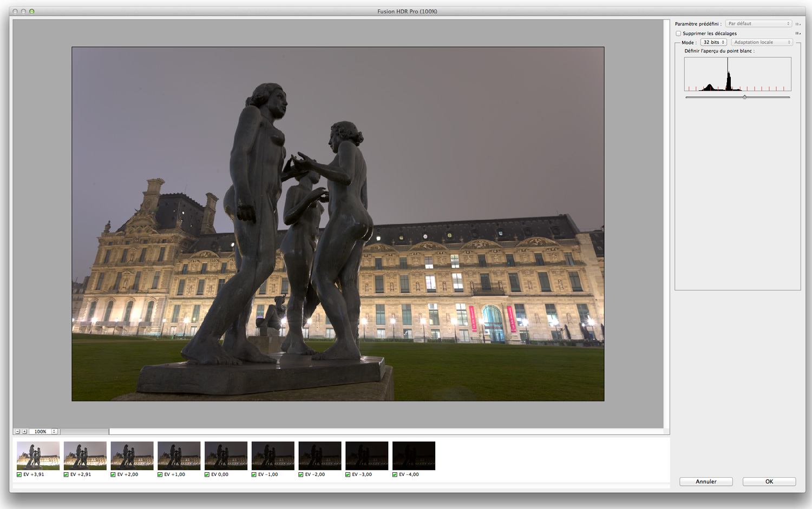
Task: Click the zoom in plus icon
Action: coord(24,432)
